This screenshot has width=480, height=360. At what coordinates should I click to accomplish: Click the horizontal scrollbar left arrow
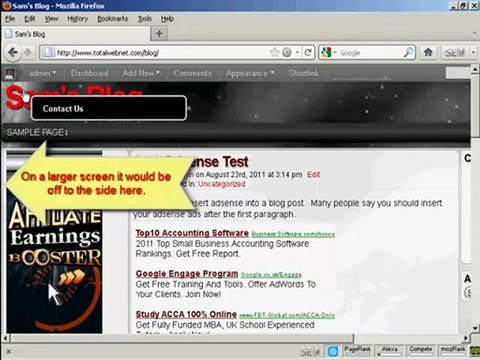(6, 338)
